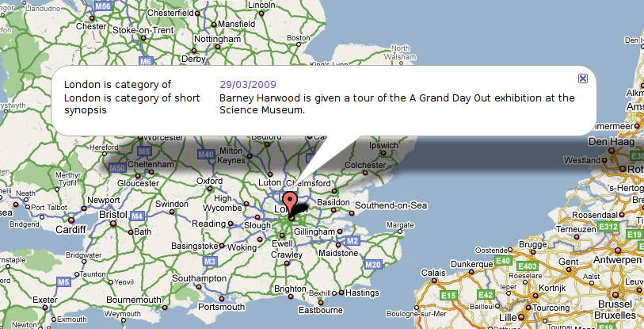The height and width of the screenshot is (329, 644).
Task: Click the Margate map label
Action: coord(400,225)
